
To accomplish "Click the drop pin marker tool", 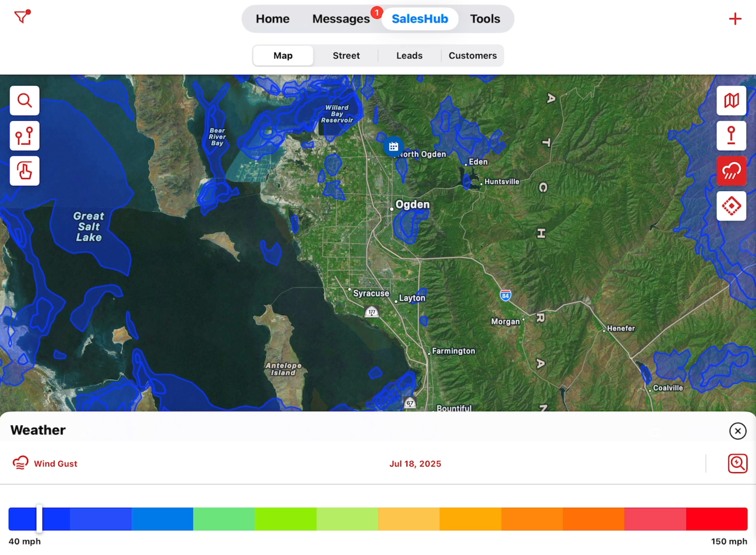I will tap(731, 136).
